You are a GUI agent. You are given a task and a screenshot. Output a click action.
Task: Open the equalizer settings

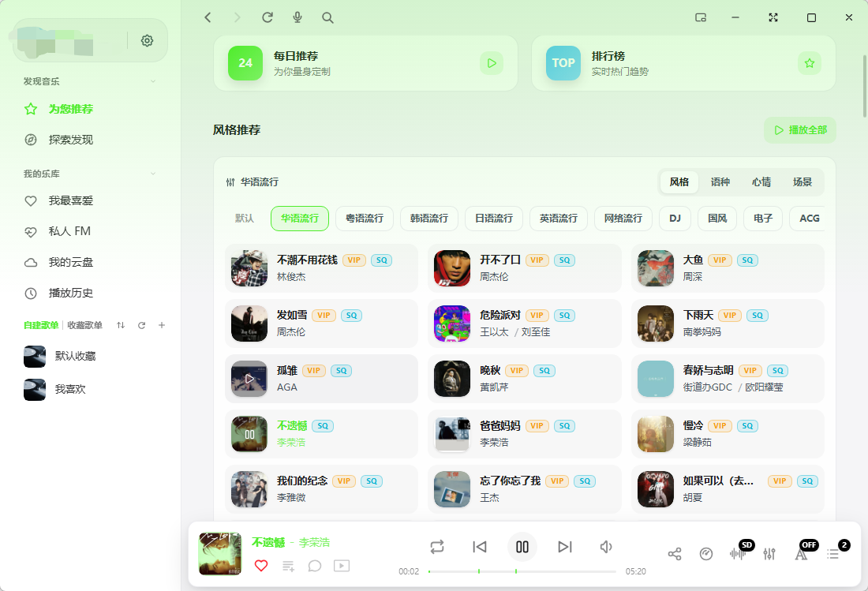769,554
